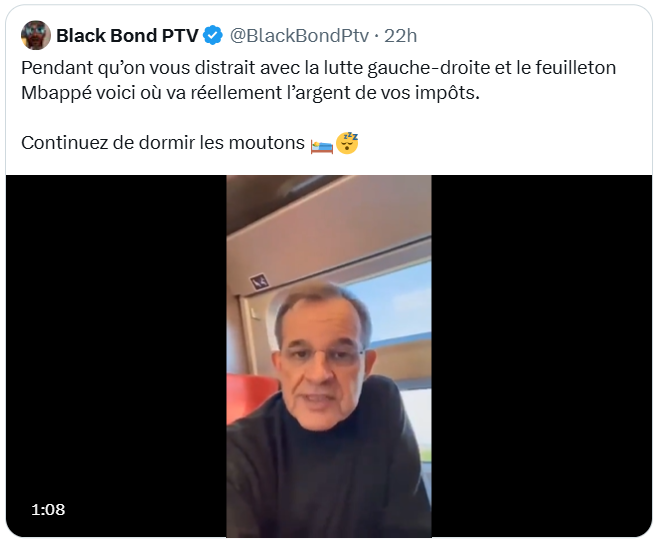Click the 1:08 video duration label
Image resolution: width=657 pixels, height=540 pixels.
click(x=48, y=509)
